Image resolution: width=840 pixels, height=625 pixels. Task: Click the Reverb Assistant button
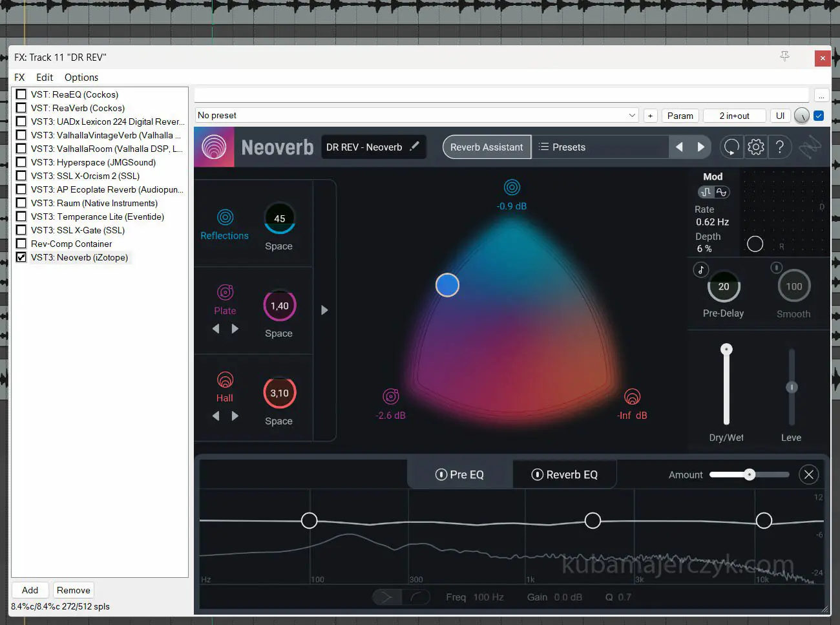[487, 147]
